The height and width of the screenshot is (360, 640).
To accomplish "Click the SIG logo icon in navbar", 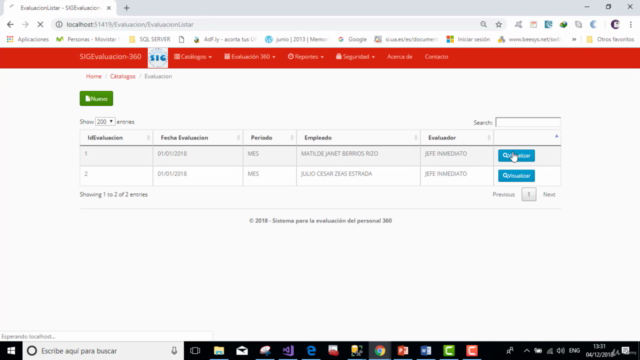I will [x=158, y=58].
